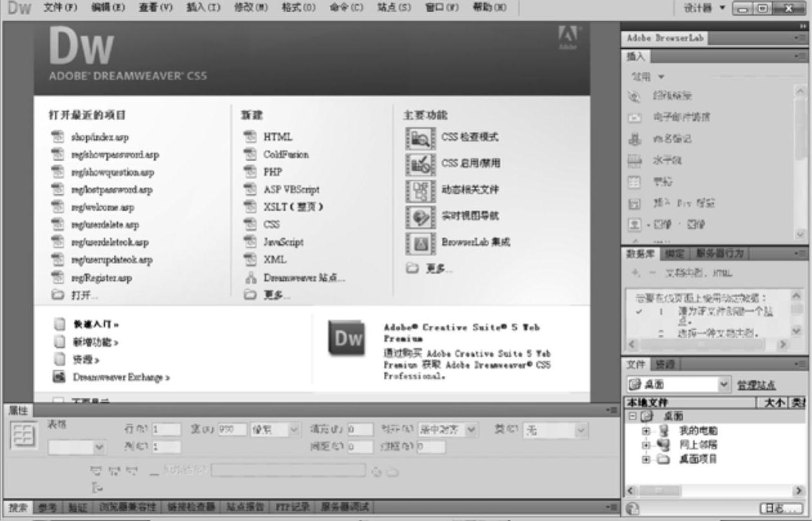Open the 快速入门 link
Screen dimensions: 812x521
(95, 325)
